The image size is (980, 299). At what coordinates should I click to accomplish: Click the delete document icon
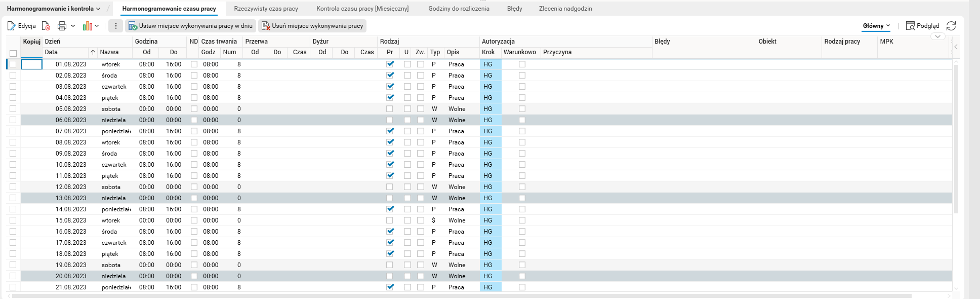[46, 26]
